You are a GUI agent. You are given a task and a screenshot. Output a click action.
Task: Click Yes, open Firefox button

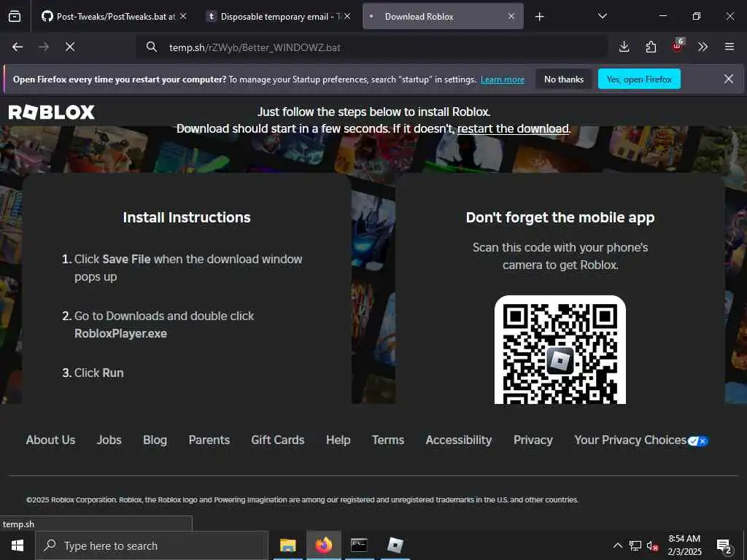click(x=639, y=79)
